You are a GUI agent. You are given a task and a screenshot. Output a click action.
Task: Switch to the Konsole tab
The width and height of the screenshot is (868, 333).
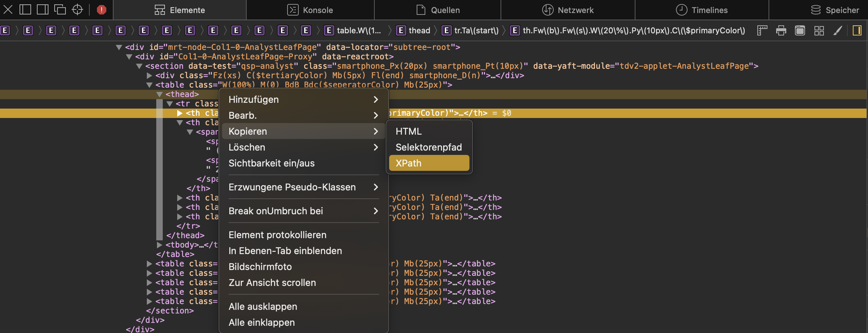[310, 10]
